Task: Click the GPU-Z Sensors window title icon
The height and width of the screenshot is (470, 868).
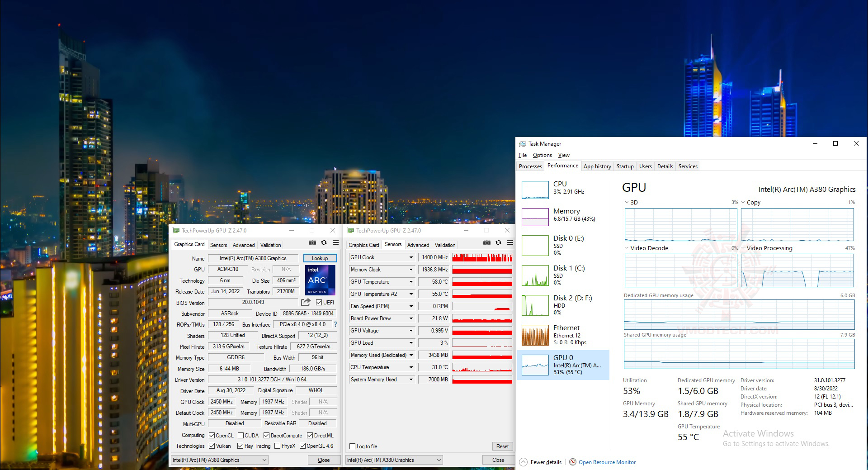Action: pos(350,230)
